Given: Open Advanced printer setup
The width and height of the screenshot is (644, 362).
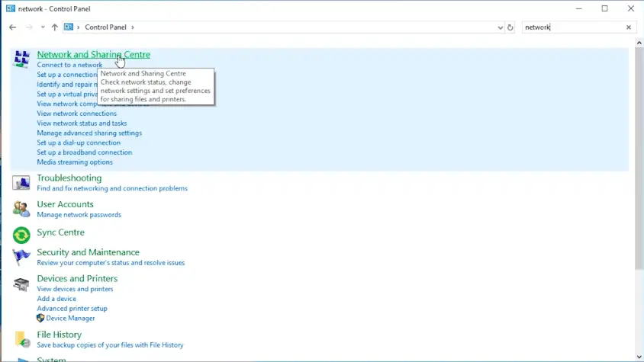Looking at the screenshot, I should (x=72, y=308).
